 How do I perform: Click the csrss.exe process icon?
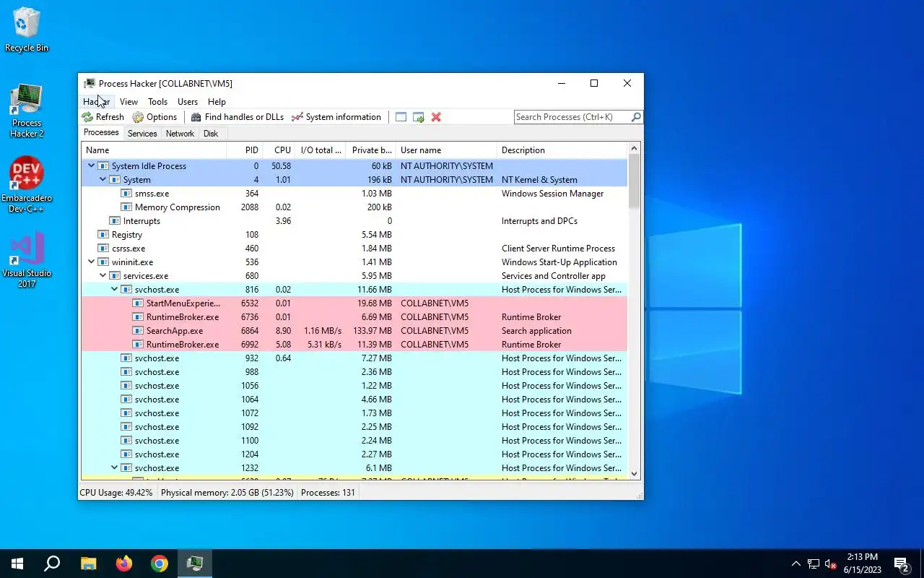click(x=103, y=248)
